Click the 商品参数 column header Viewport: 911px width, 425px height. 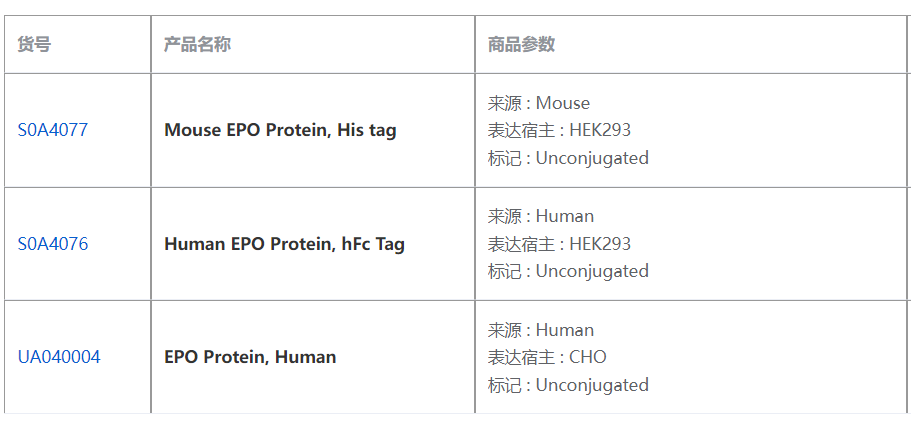tap(521, 44)
